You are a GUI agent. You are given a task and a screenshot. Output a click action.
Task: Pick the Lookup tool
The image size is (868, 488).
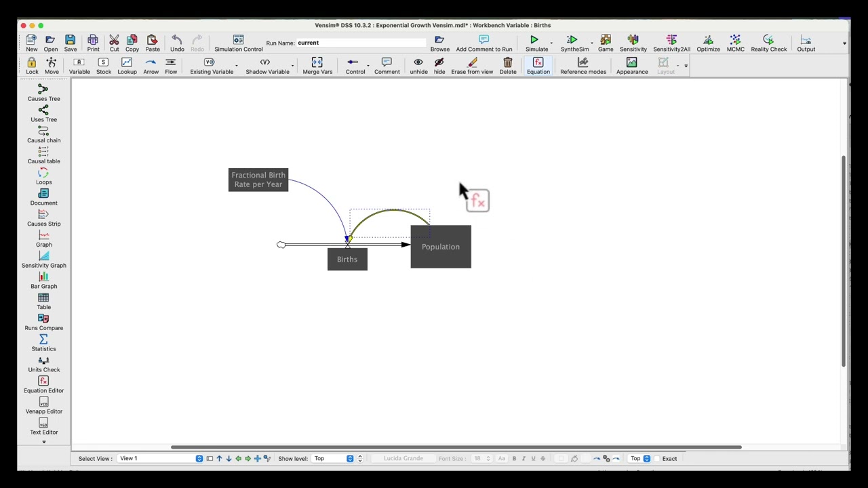127,66
